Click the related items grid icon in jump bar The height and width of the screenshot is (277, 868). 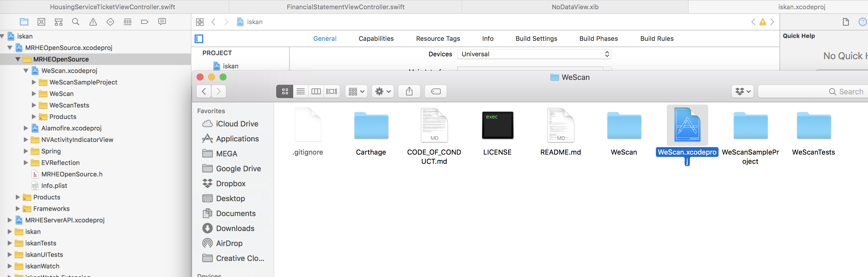(199, 22)
